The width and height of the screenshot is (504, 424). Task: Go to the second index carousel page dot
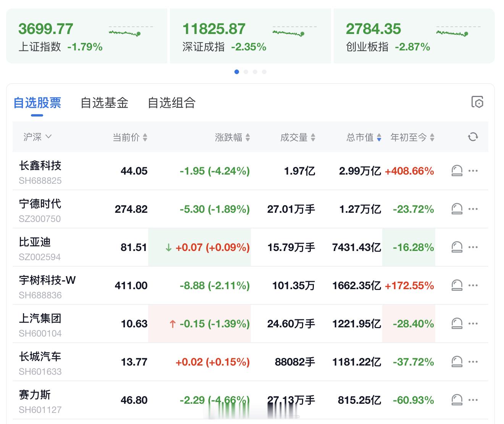(x=246, y=72)
